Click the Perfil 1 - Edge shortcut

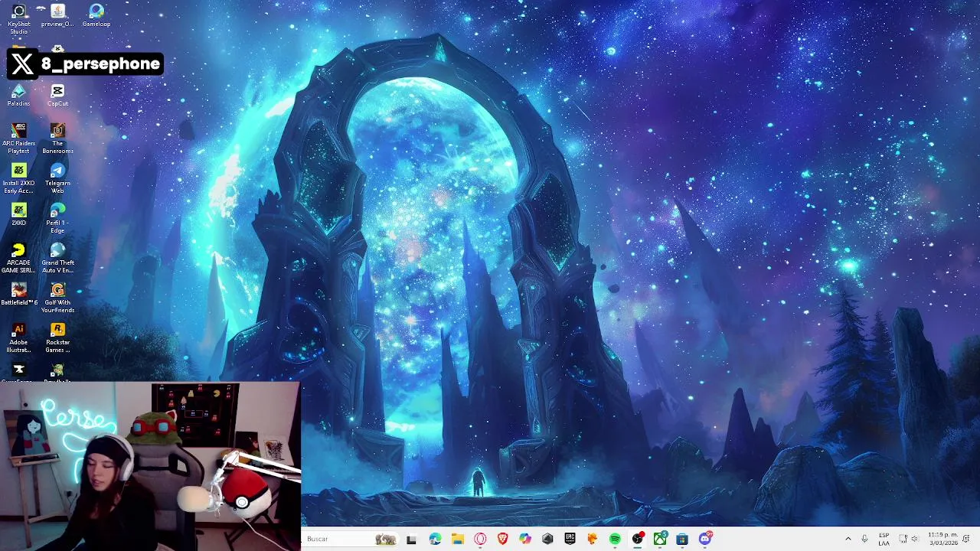[57, 218]
